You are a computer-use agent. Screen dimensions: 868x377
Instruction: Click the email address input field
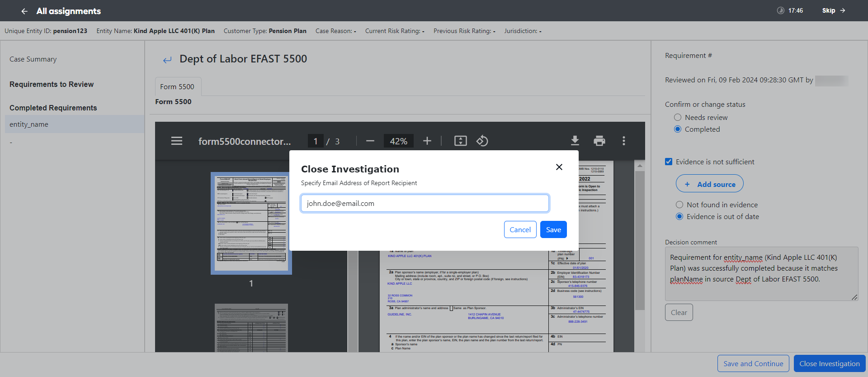point(425,203)
